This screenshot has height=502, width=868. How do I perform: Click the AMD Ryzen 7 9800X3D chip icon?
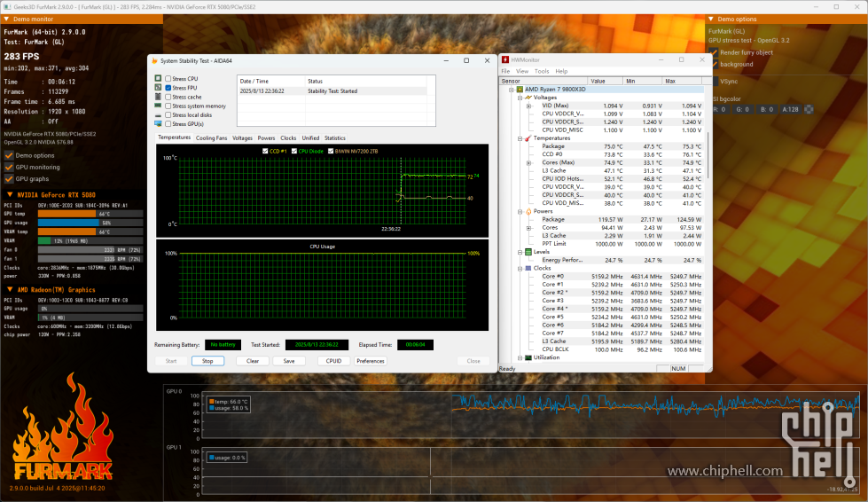tap(520, 89)
